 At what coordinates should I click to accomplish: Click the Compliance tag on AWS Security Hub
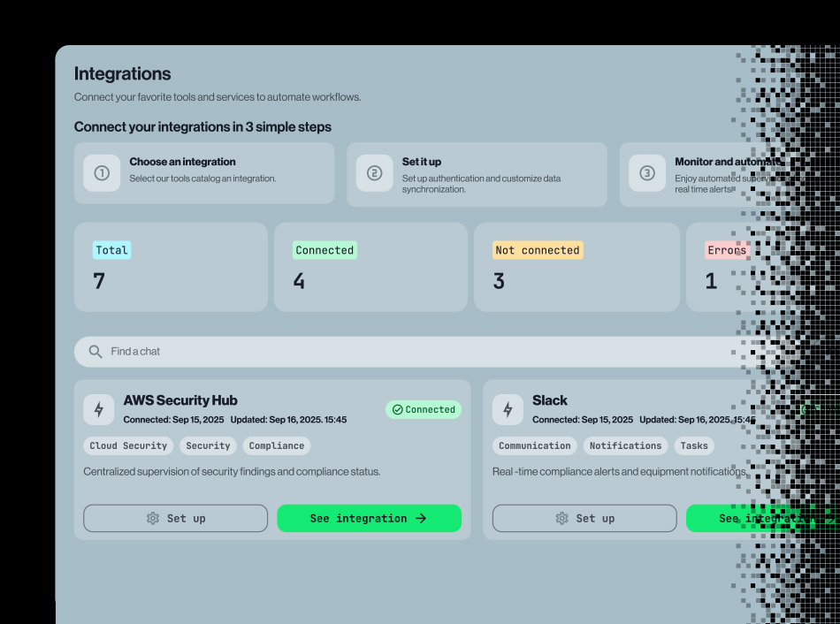(276, 446)
